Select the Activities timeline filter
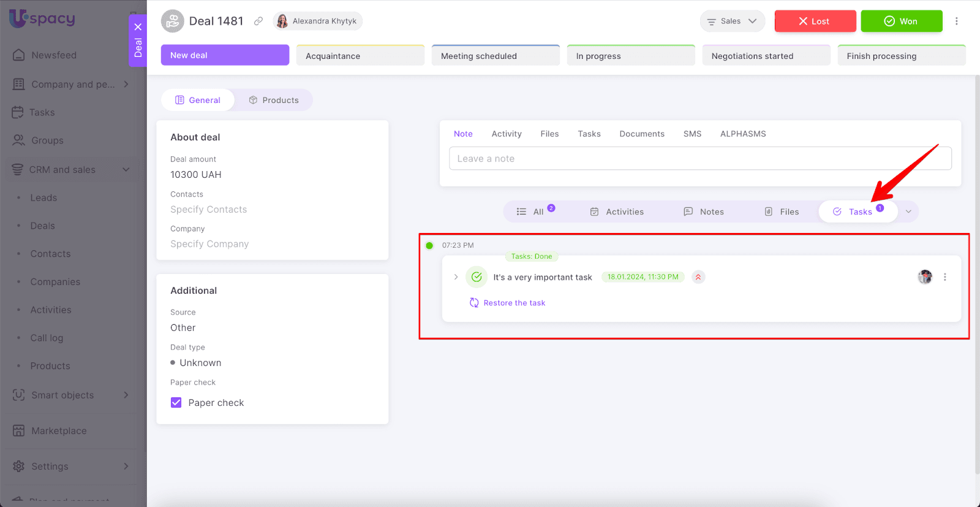980x507 pixels. [x=617, y=212]
